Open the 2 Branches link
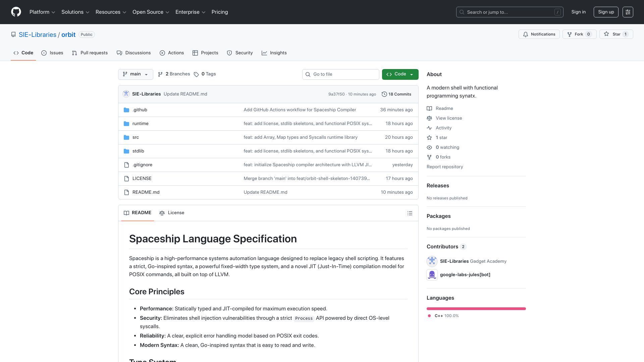 pyautogui.click(x=174, y=74)
